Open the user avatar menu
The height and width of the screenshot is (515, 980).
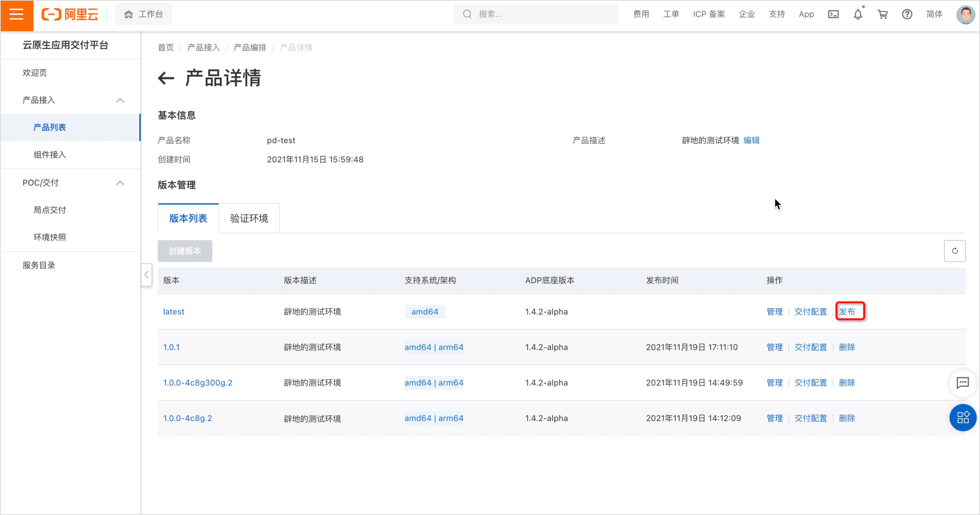click(x=965, y=15)
